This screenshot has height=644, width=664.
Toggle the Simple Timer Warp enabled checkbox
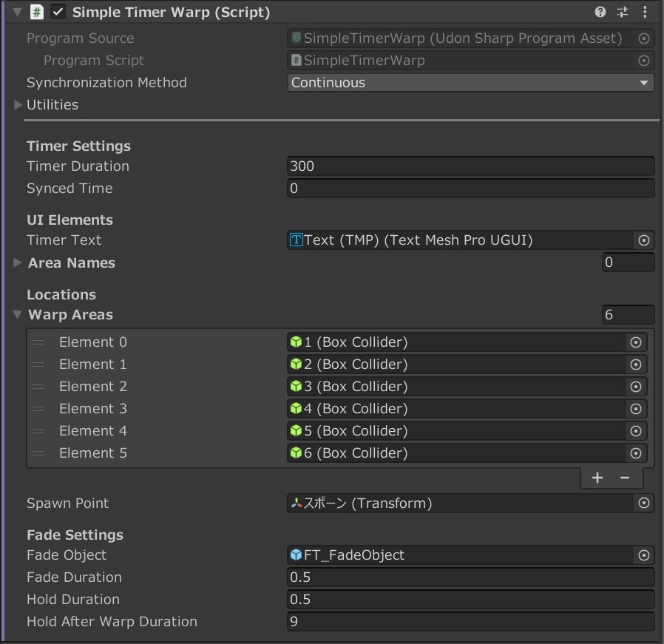point(58,13)
